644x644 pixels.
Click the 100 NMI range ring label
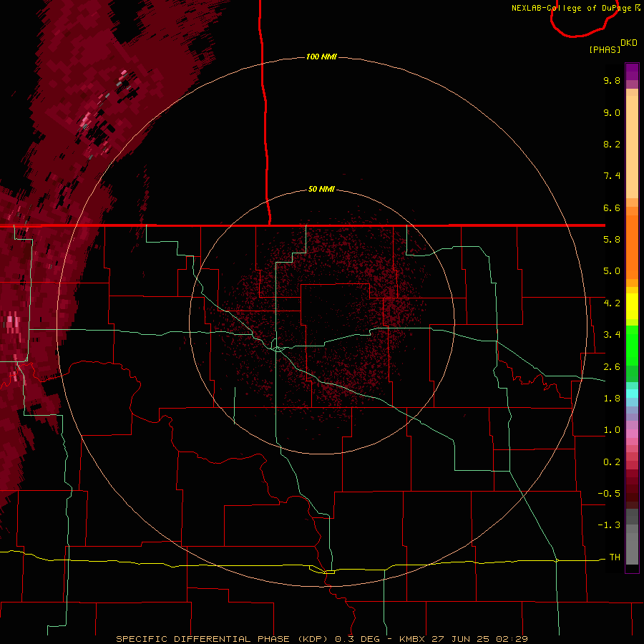point(321,57)
